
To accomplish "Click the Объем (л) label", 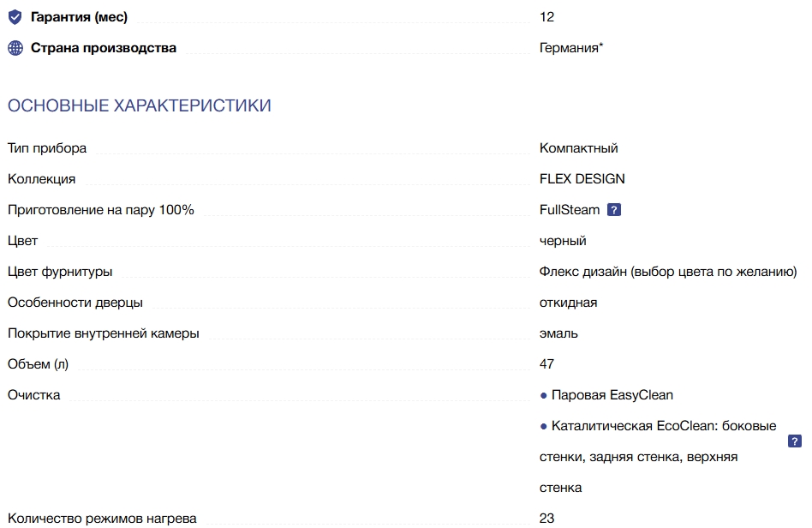I will click(38, 364).
